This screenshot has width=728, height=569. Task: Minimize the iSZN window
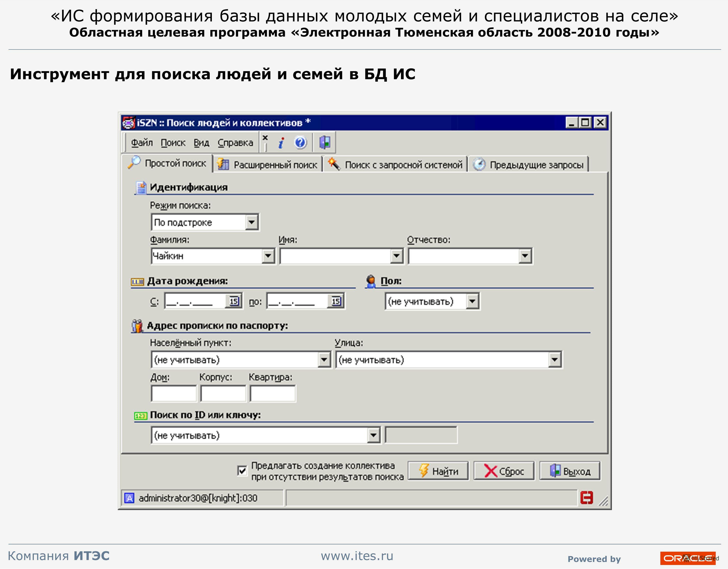click(x=571, y=123)
